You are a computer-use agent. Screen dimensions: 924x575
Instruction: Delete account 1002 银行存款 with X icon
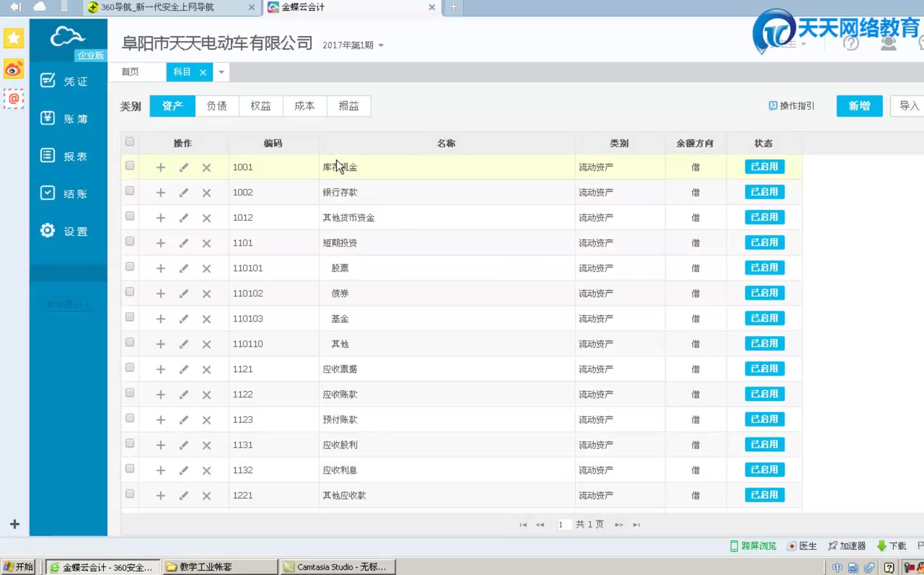pyautogui.click(x=206, y=192)
